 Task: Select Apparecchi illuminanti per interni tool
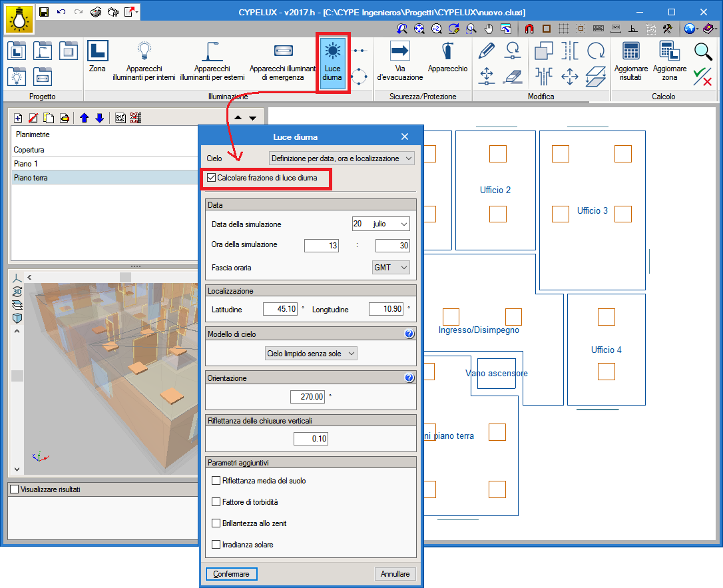pyautogui.click(x=144, y=61)
